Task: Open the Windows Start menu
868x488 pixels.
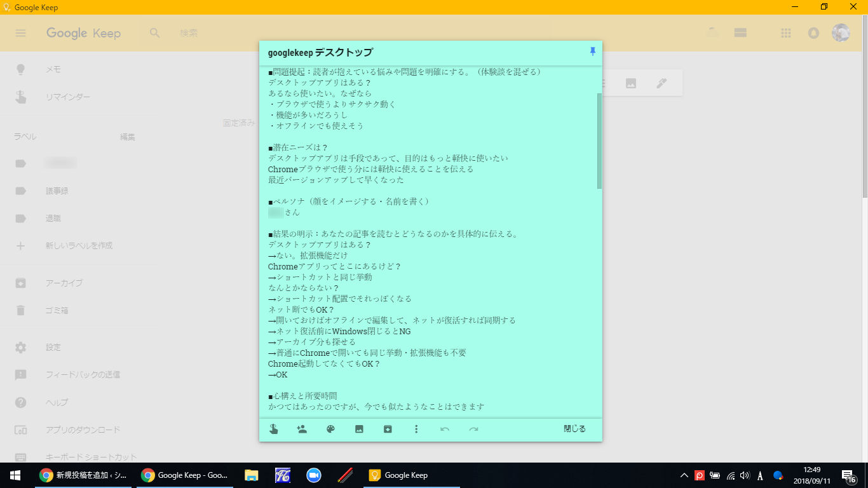Action: (15, 475)
